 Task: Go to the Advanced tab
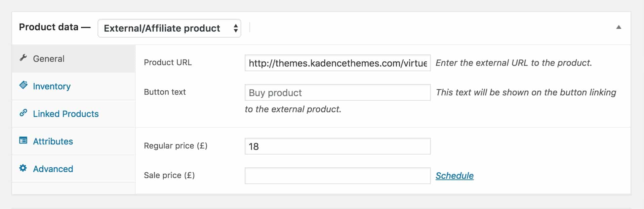[x=74, y=169]
